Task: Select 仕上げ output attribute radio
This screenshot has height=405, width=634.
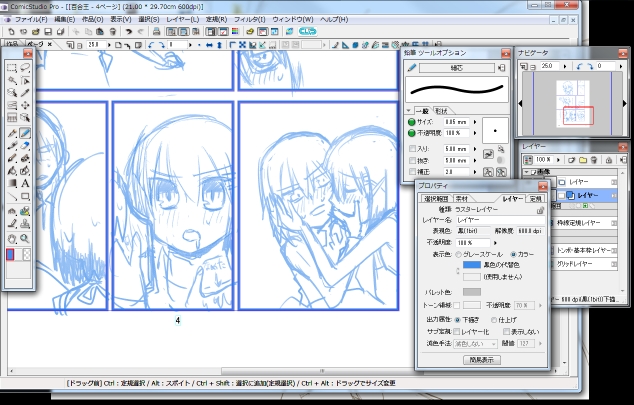Action: (494, 320)
